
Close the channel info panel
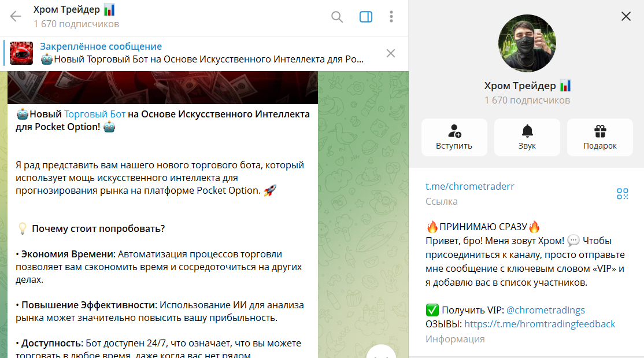click(x=626, y=17)
